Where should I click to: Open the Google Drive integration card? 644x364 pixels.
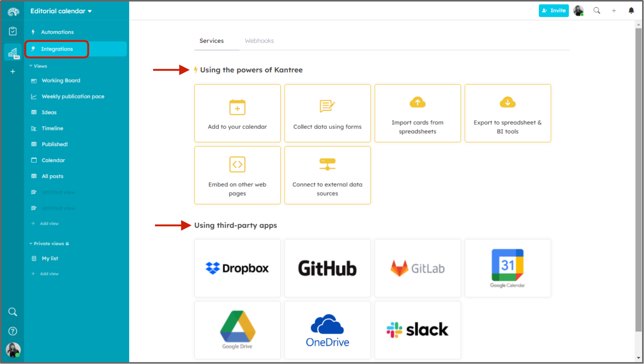click(x=238, y=330)
